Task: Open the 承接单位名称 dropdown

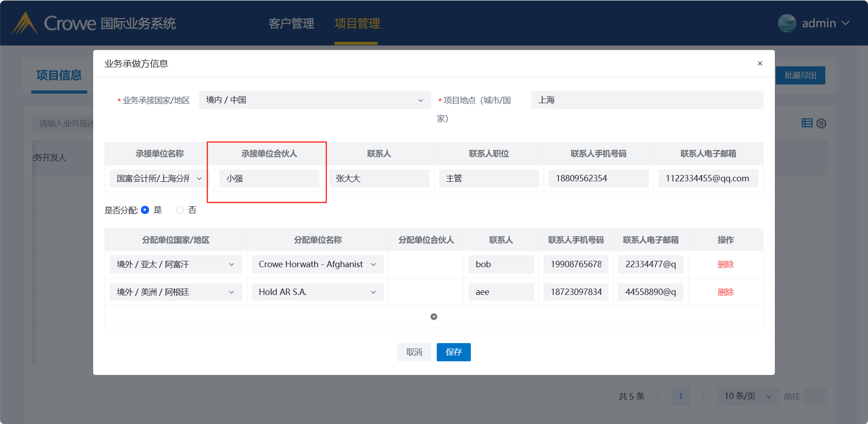Action: coord(160,179)
